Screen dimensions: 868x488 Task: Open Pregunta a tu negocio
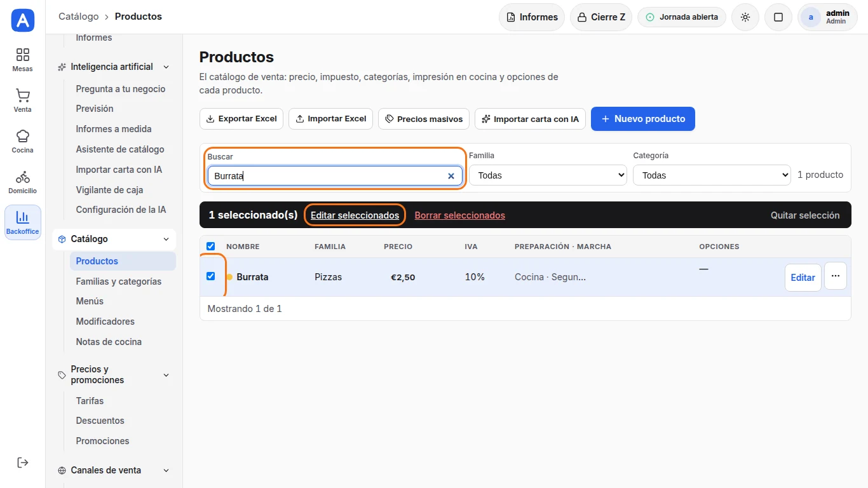123,89
